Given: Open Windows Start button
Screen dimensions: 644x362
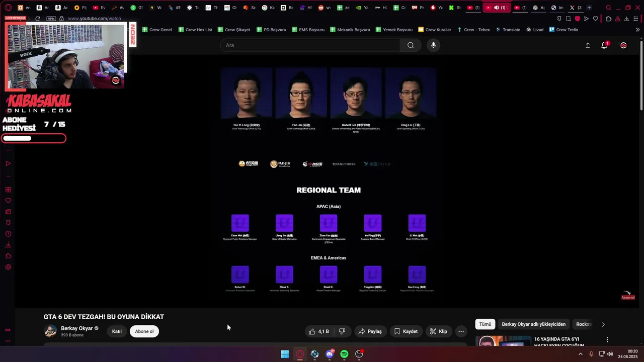Looking at the screenshot, I should click(x=285, y=354).
